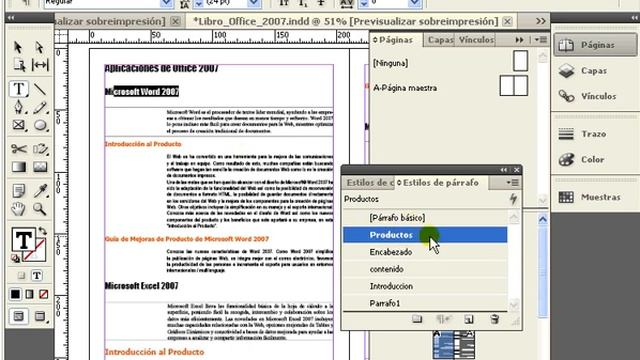The width and height of the screenshot is (640, 360).
Task: Select the Gradient Feather tool
Action: (40, 167)
